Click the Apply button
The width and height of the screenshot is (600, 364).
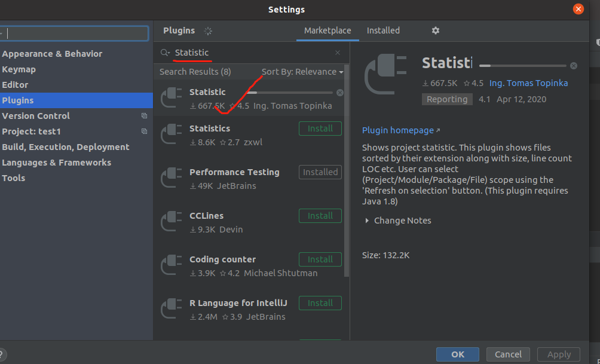click(559, 354)
